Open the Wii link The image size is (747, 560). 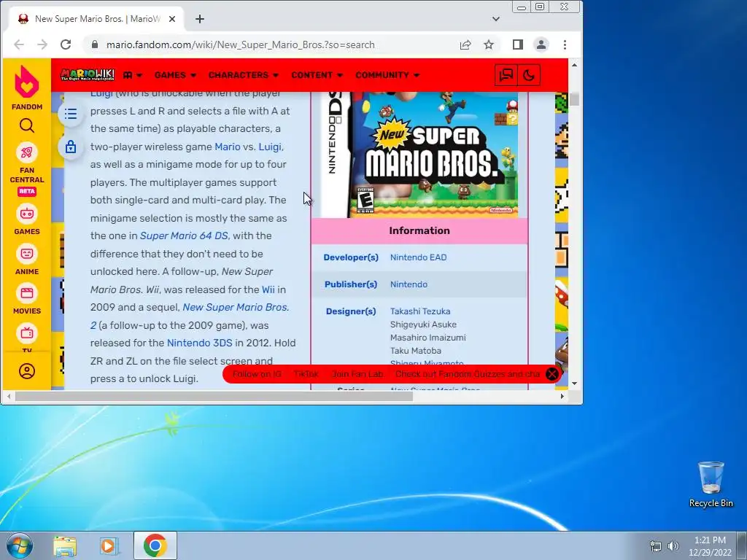[x=268, y=289]
